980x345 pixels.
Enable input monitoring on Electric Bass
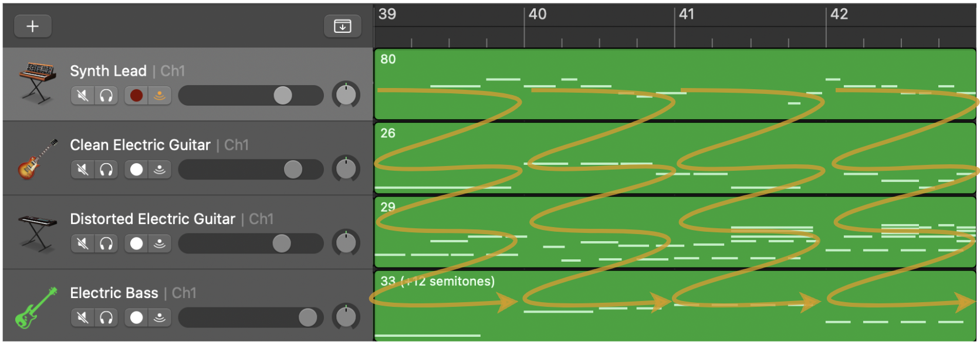click(160, 317)
